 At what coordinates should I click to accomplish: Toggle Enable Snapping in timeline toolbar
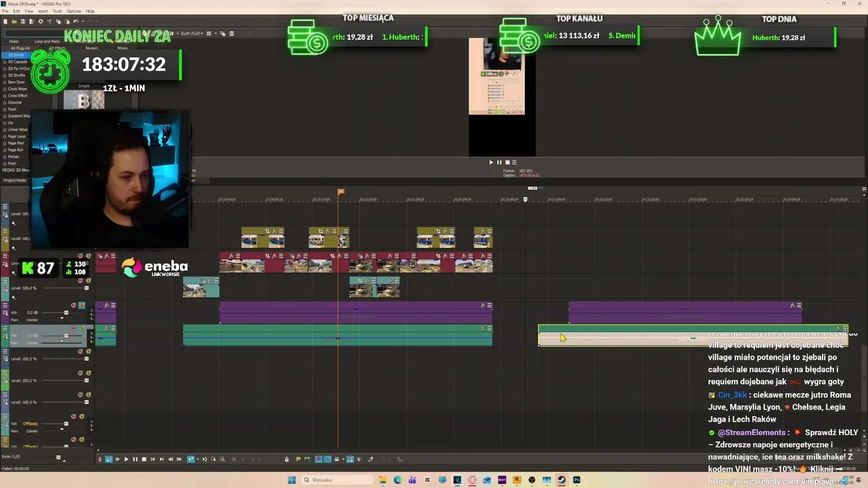click(x=319, y=459)
